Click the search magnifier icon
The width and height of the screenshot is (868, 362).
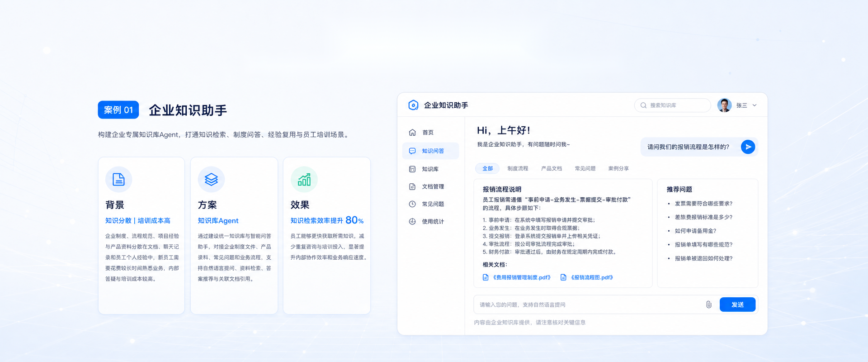pos(643,105)
